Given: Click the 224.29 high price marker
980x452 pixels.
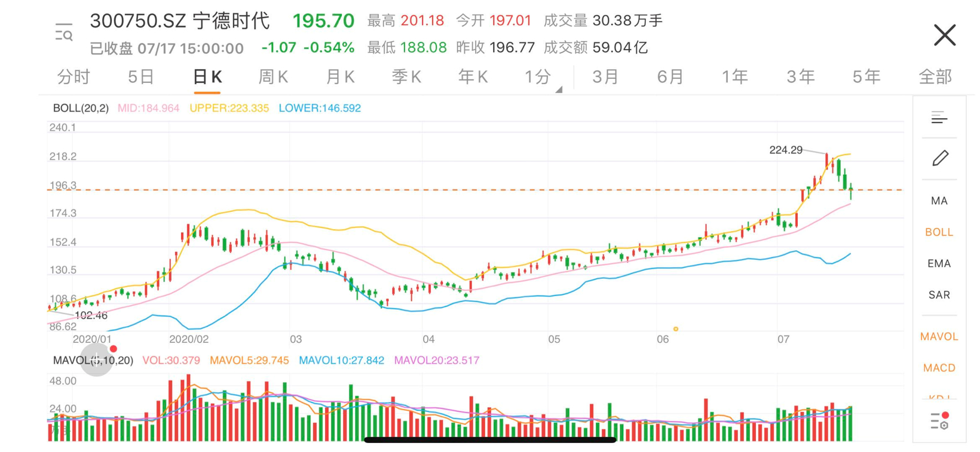Looking at the screenshot, I should pyautogui.click(x=786, y=150).
